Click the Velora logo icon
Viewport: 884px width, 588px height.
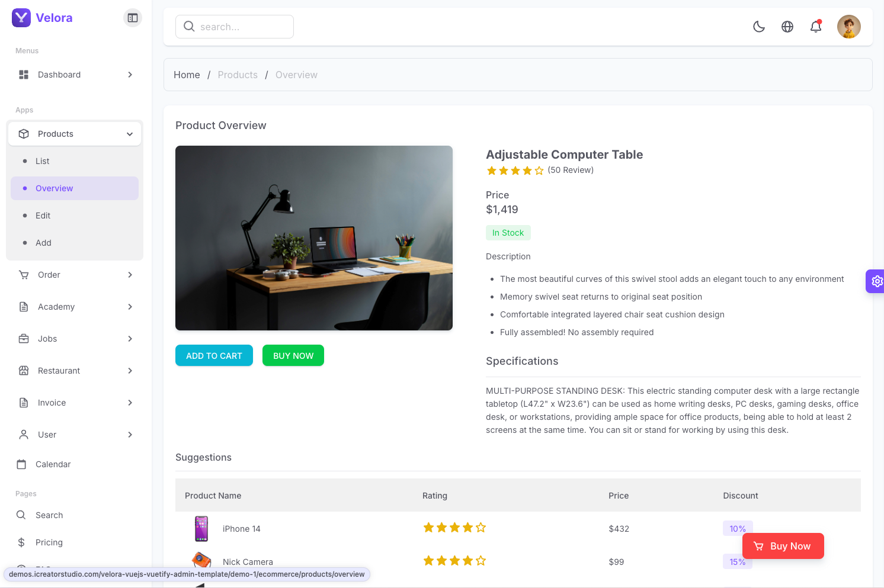(x=21, y=18)
